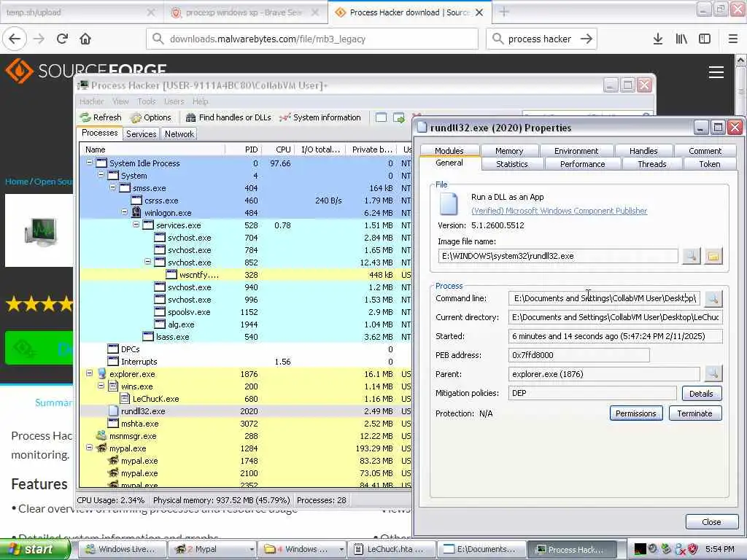The image size is (747, 560).
Task: Submit search with arrow icon
Action: click(x=587, y=39)
